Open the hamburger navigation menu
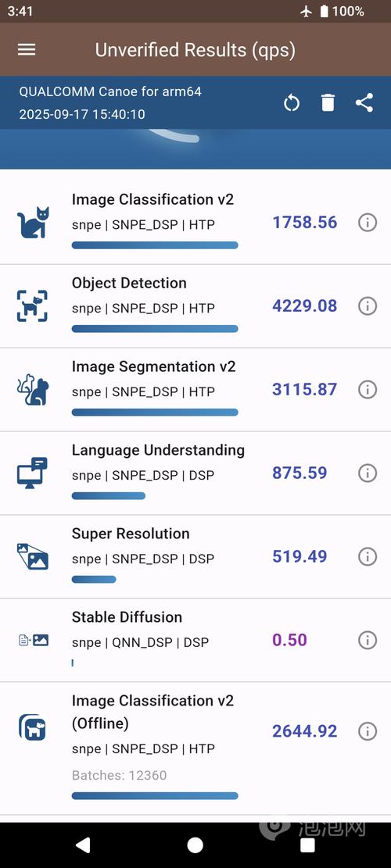 27,49
